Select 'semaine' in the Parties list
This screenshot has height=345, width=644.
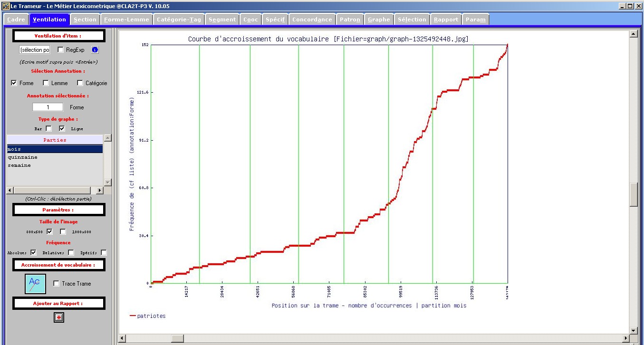[x=55, y=165]
